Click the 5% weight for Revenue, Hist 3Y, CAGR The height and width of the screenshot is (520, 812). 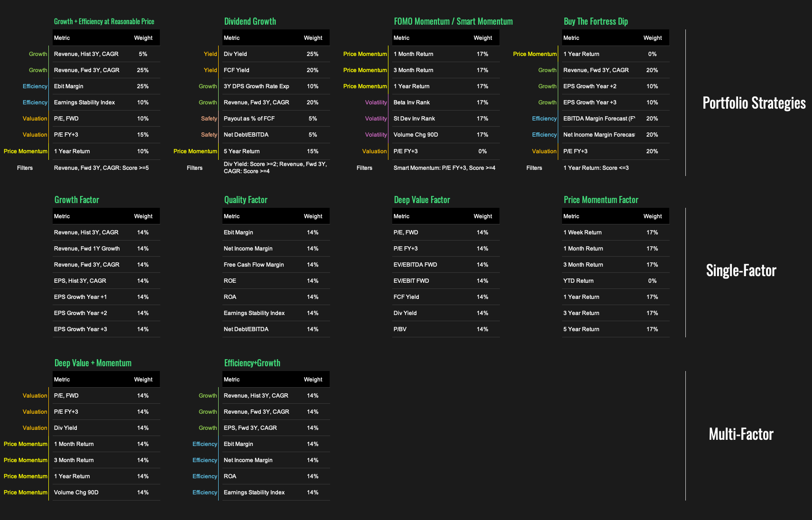tap(143, 54)
